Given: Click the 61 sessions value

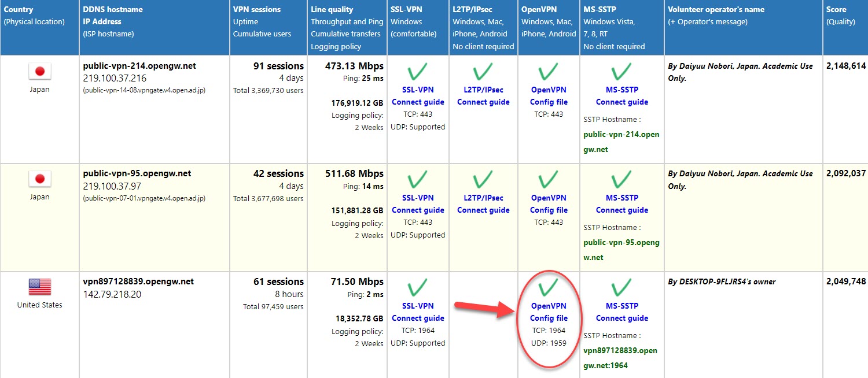Looking at the screenshot, I should pyautogui.click(x=278, y=281).
